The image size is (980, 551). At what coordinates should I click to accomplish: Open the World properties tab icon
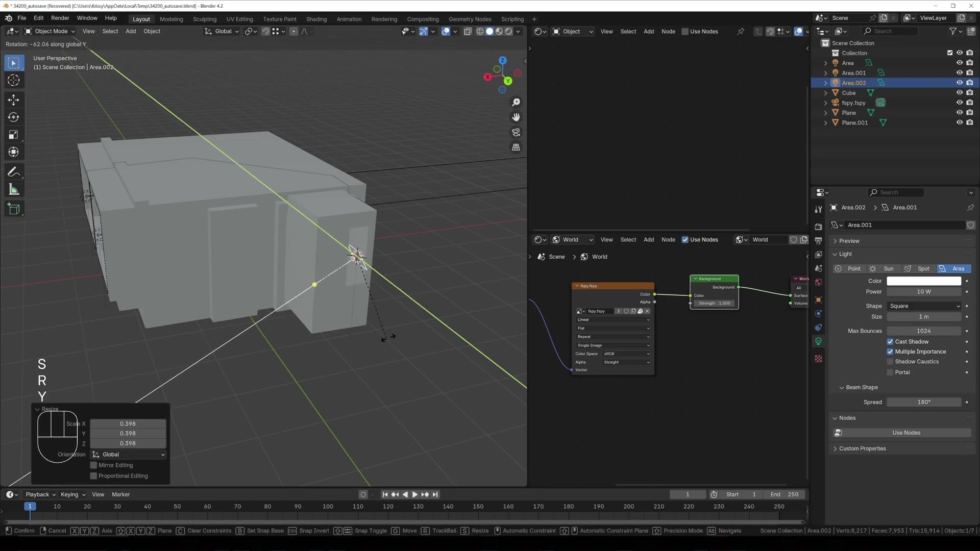pos(818,282)
